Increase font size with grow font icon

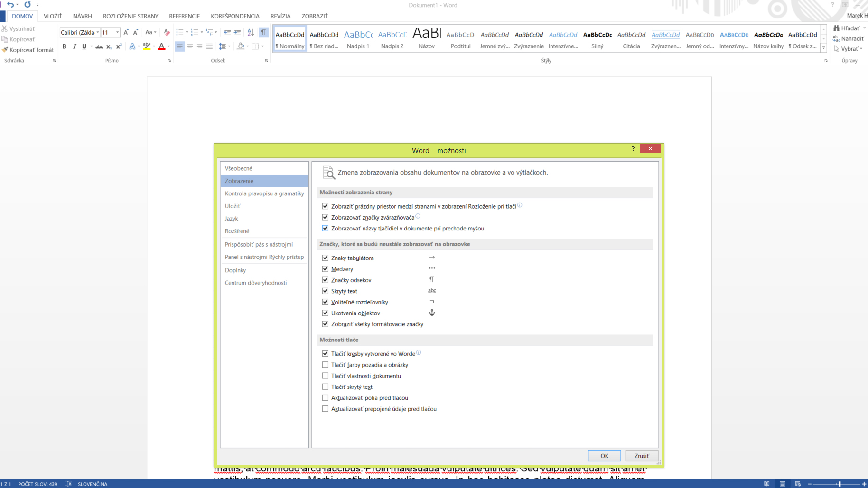click(126, 32)
